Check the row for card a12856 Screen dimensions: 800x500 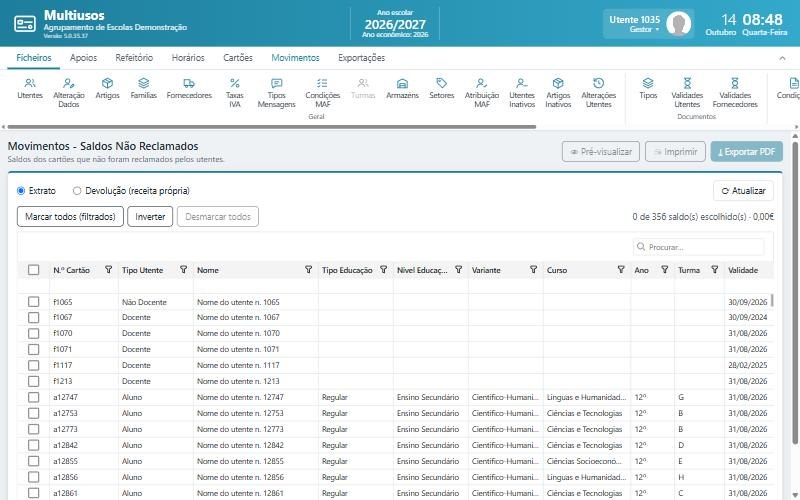34,478
